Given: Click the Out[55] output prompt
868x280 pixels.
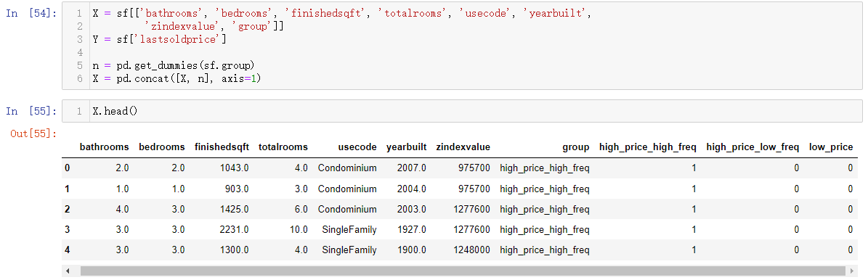Looking at the screenshot, I should click(x=33, y=134).
